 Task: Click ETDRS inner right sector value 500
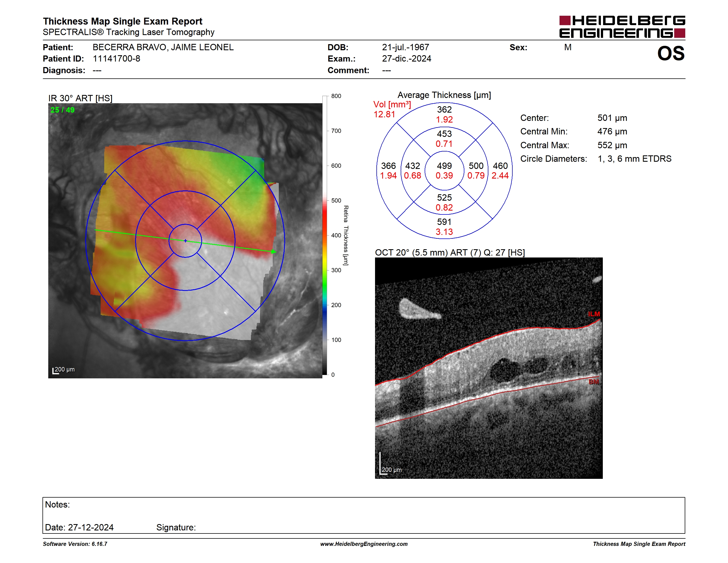pyautogui.click(x=476, y=166)
